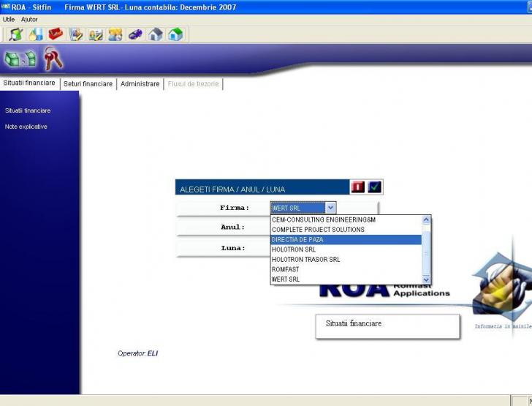
Task: Confirm selection with the green checkmark icon
Action: coord(375,187)
